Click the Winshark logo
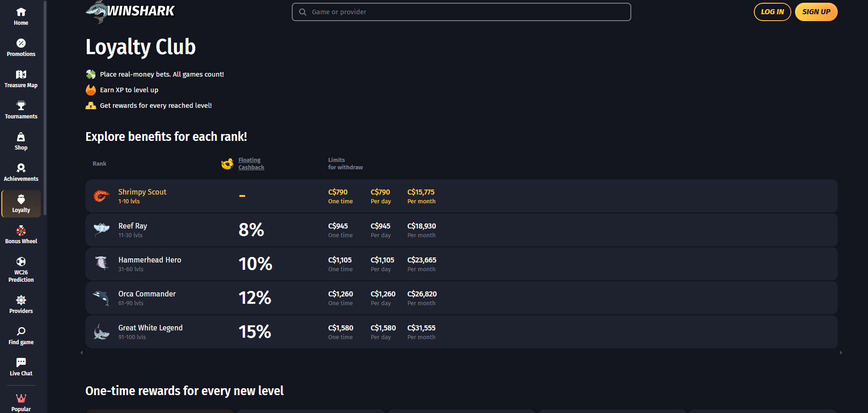Screen dimensions: 868x413 (130, 11)
